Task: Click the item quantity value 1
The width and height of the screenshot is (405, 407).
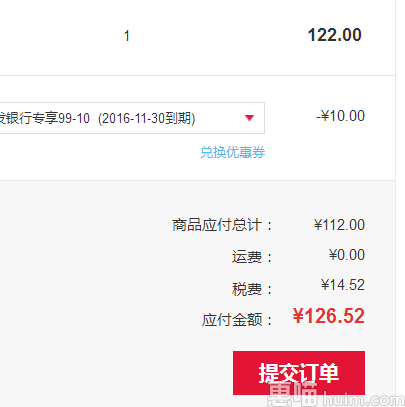Action: (127, 36)
